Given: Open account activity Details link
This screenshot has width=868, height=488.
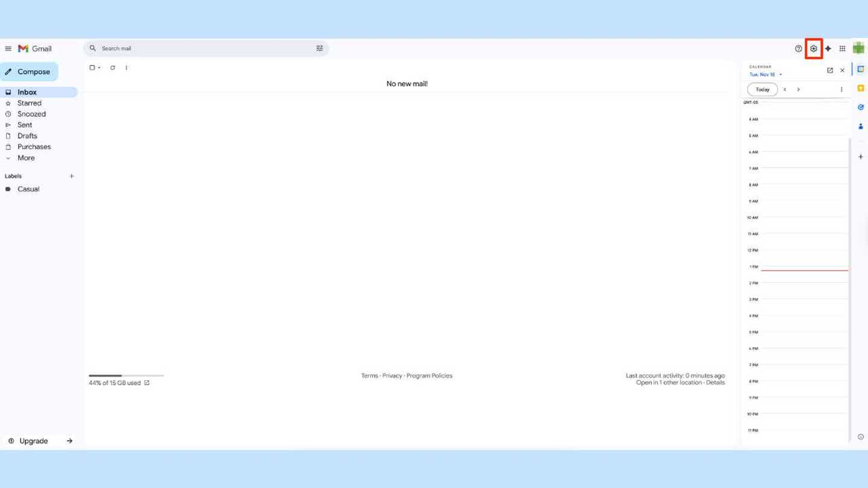Looking at the screenshot, I should point(715,383).
